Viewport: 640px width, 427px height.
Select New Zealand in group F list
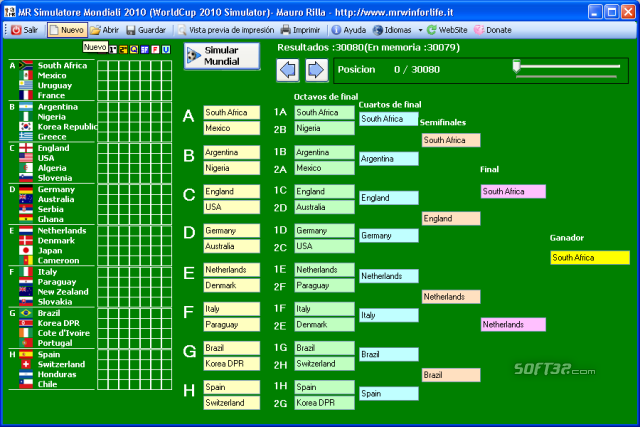pyautogui.click(x=63, y=291)
